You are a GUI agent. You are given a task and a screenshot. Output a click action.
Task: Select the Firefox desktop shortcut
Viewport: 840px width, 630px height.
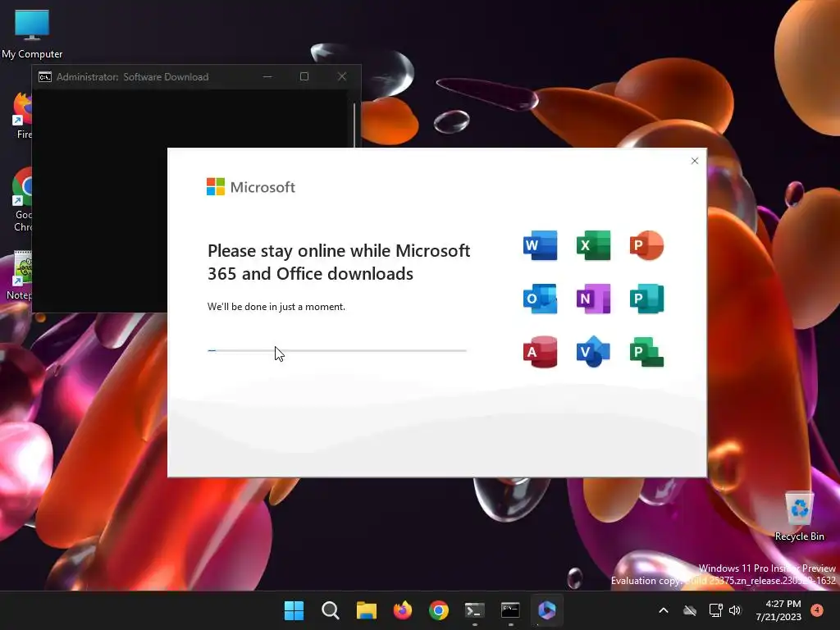click(22, 115)
